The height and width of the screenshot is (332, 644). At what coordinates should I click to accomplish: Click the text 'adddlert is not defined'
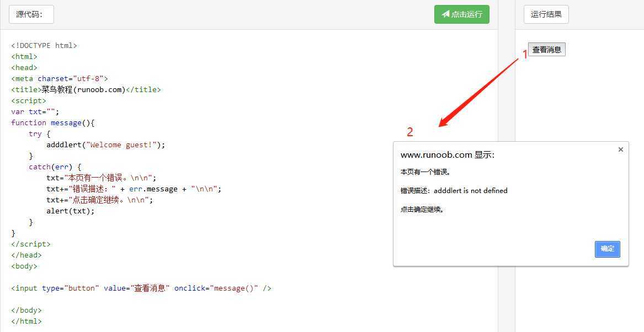[x=471, y=190]
